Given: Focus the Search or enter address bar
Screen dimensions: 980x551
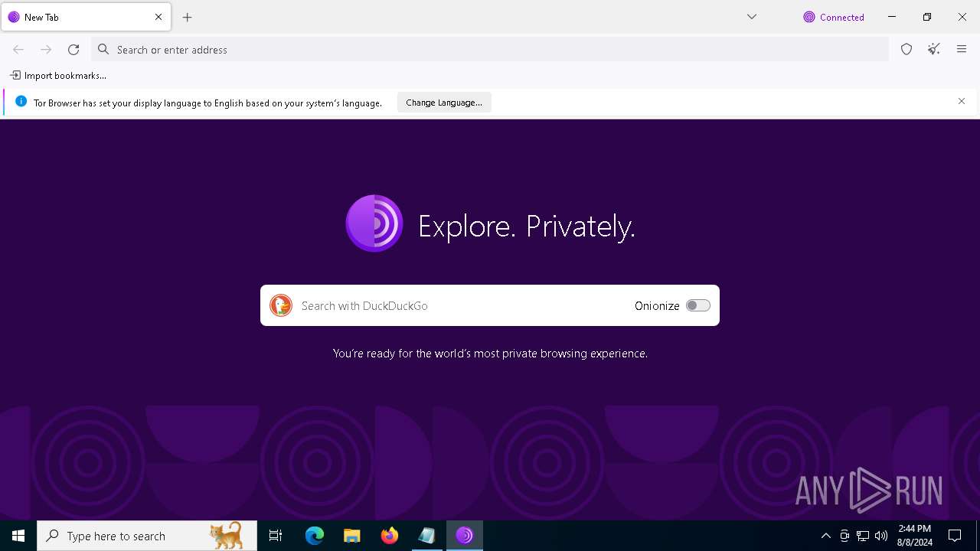Looking at the screenshot, I should [490, 50].
